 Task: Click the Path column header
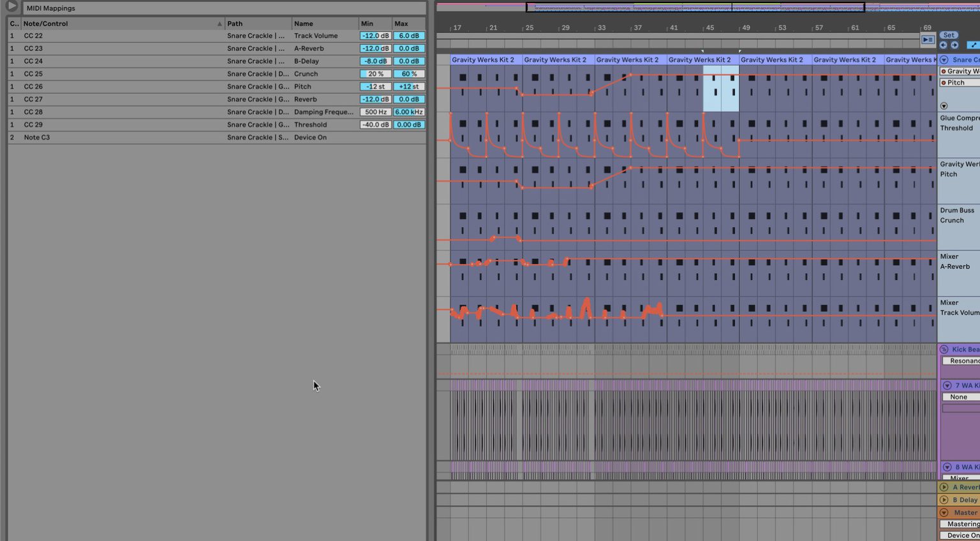point(235,23)
